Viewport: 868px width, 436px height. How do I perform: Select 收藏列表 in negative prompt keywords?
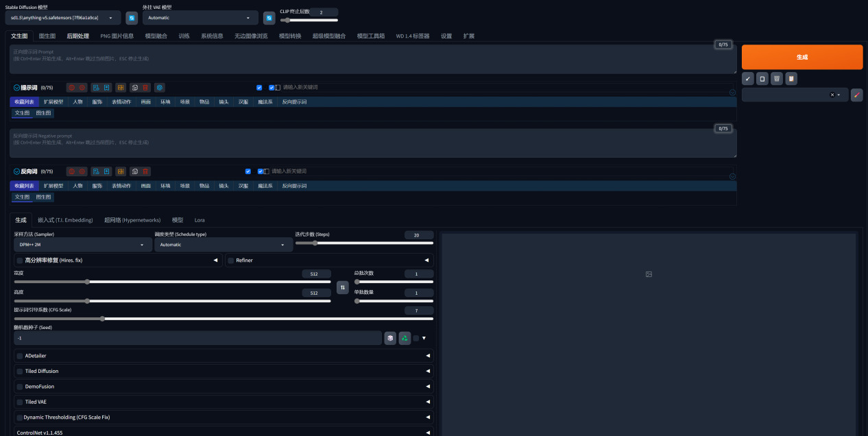click(x=24, y=186)
